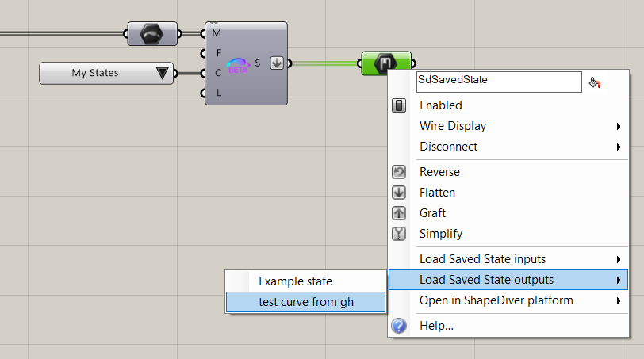Image resolution: width=644 pixels, height=359 pixels.
Task: Select 'test curve from gh' state
Action: click(x=305, y=302)
